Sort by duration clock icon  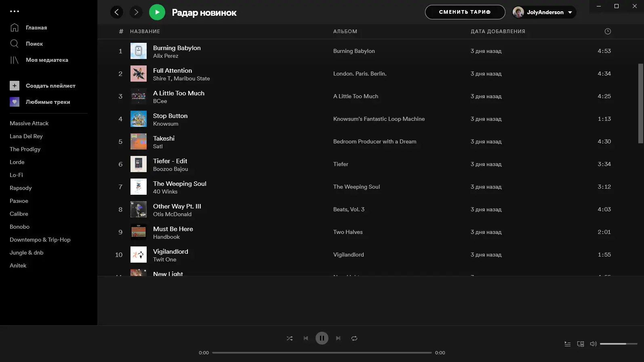point(608,32)
